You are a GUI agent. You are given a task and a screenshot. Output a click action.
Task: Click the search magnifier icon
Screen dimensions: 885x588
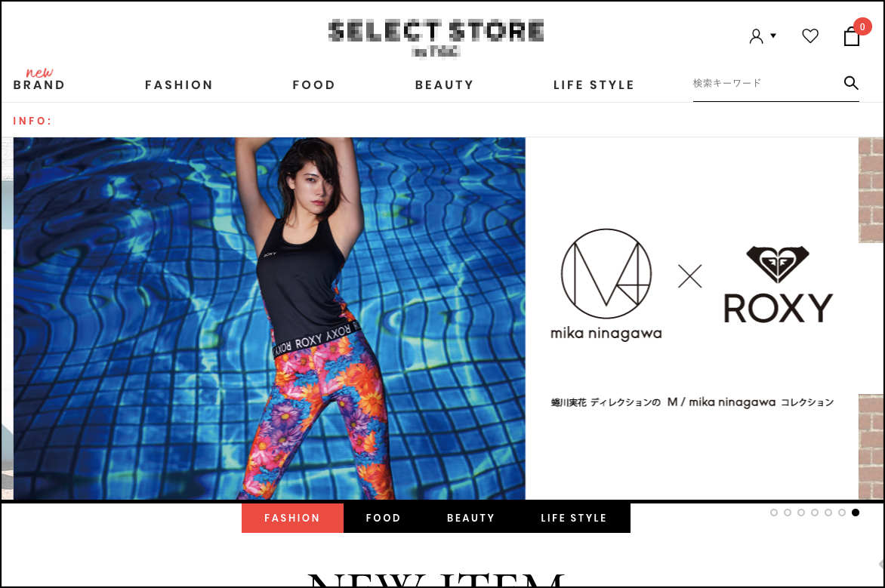[x=850, y=83]
